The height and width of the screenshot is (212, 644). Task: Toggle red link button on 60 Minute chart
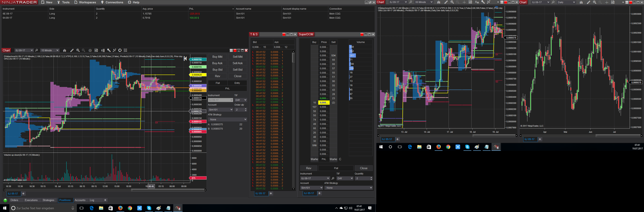505,2
